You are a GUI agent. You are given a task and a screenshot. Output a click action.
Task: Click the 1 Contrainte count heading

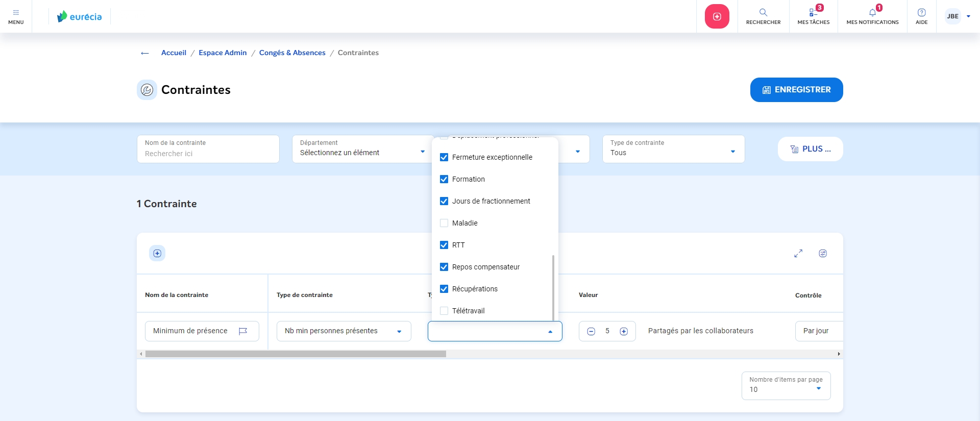coord(166,204)
